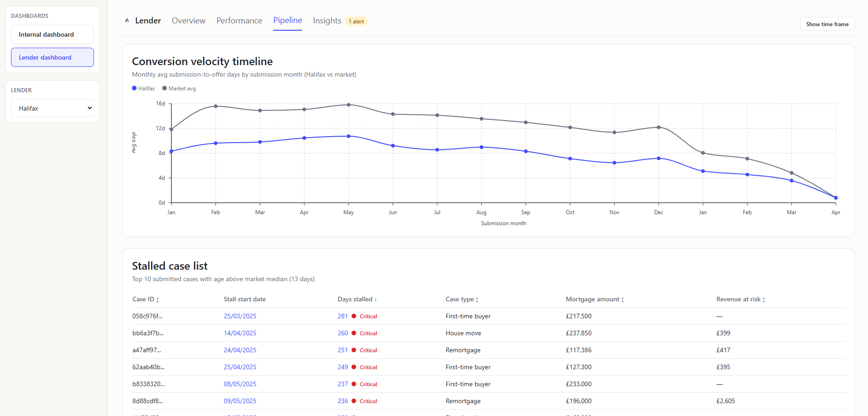Click the 281 days stalled link
The width and height of the screenshot is (868, 416).
pyautogui.click(x=342, y=316)
